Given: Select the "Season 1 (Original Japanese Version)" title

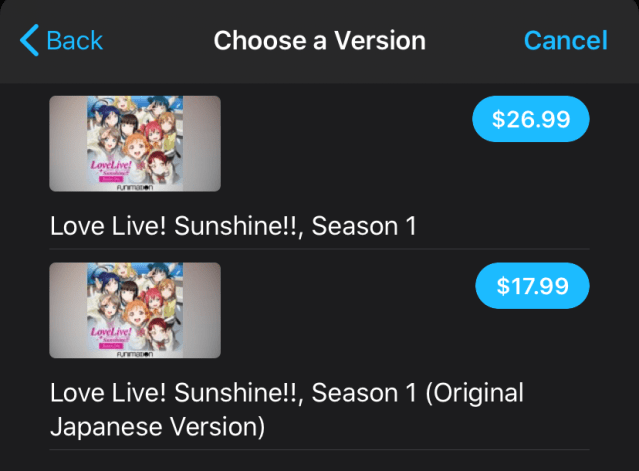Looking at the screenshot, I should point(286,409).
